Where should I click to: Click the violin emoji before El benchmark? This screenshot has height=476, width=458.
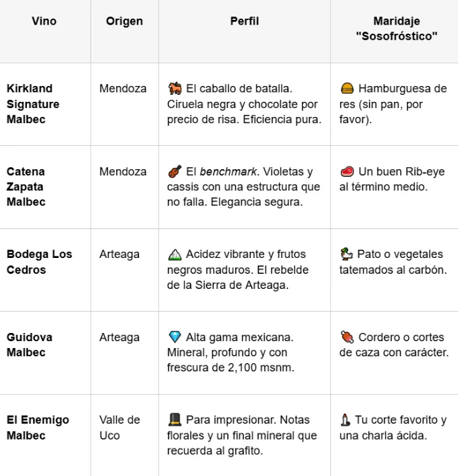click(x=174, y=171)
